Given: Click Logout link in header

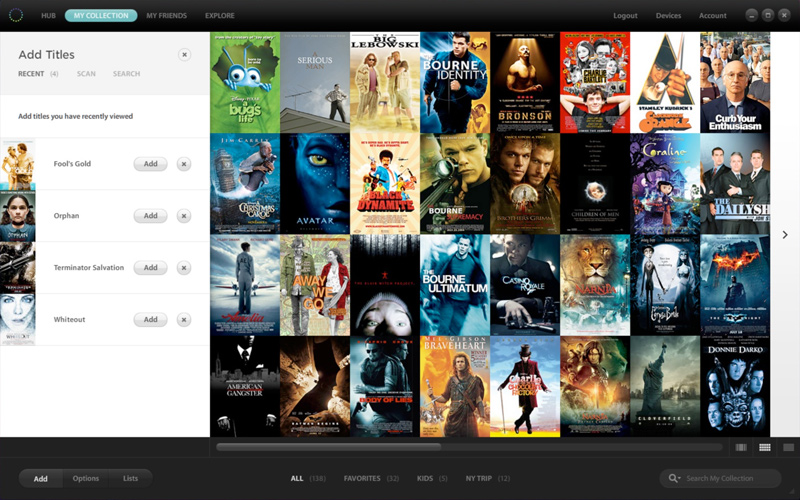Looking at the screenshot, I should pos(625,16).
